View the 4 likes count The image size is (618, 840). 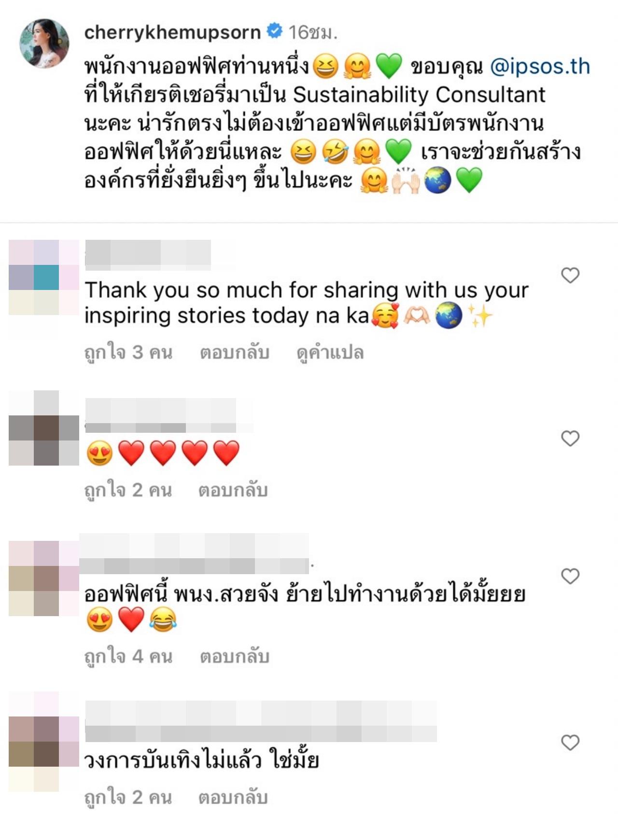coord(128,657)
